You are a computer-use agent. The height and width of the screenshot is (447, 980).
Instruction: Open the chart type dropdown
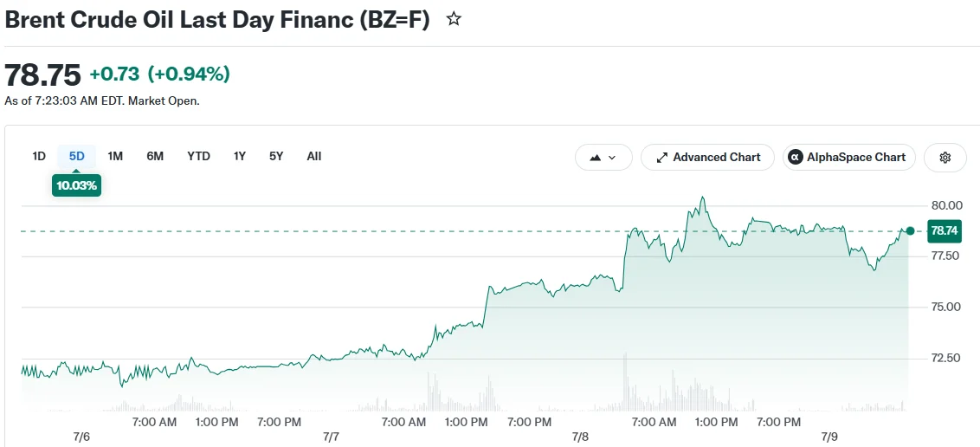click(603, 158)
